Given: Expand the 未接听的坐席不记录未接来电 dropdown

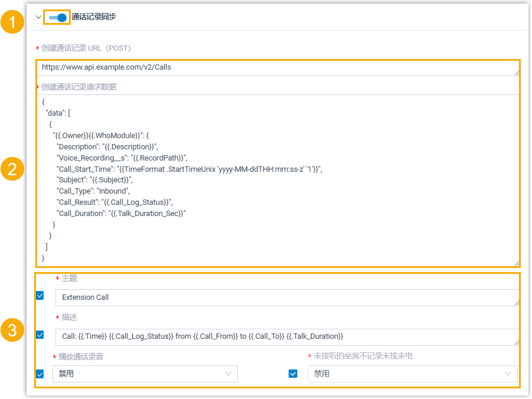Looking at the screenshot, I should coord(412,374).
